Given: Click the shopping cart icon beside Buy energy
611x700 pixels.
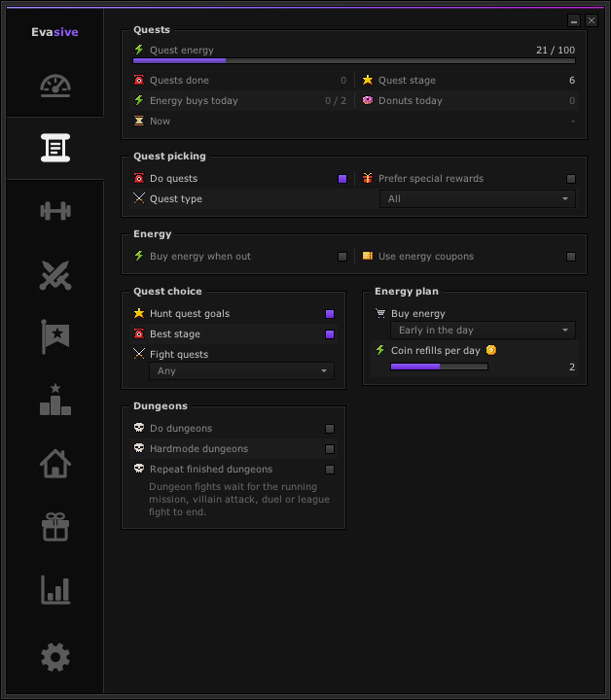Looking at the screenshot, I should (380, 313).
